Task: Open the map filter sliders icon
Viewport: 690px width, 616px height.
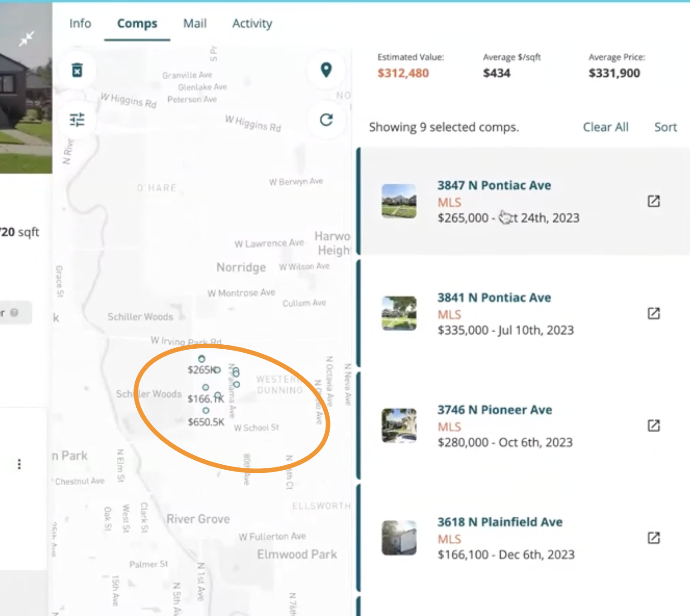Action: click(x=77, y=120)
